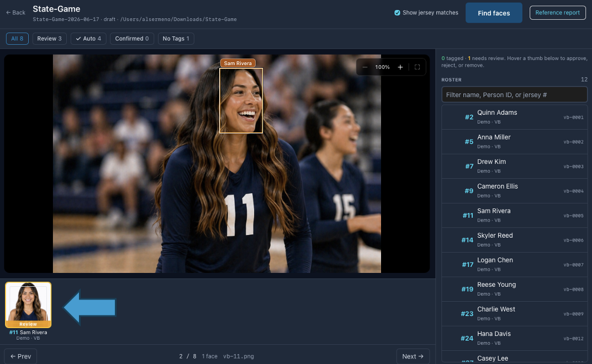Select Casey Lee at the roster bottom

click(514, 357)
